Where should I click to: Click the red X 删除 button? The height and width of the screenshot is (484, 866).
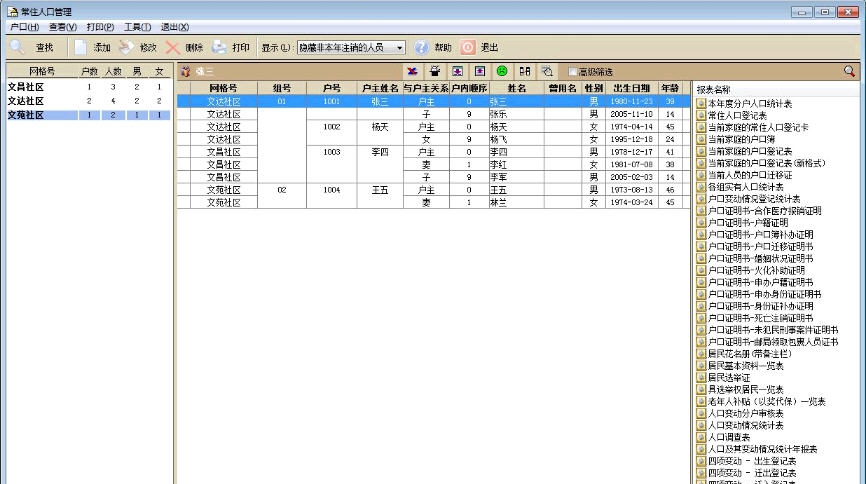[184, 48]
